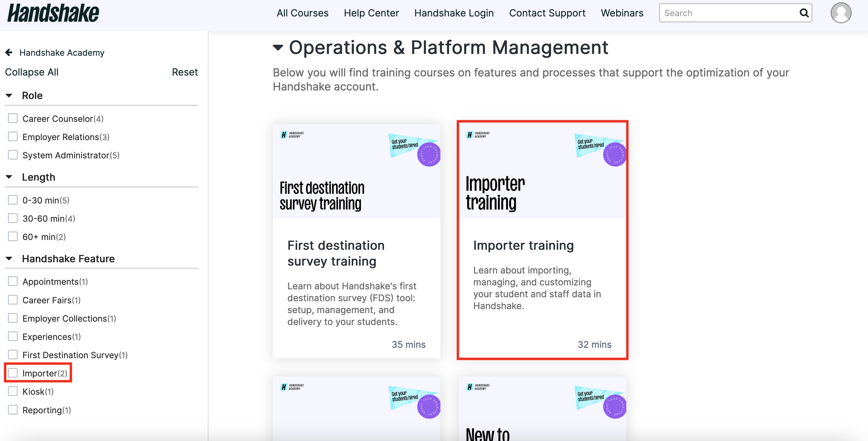Click the search magnifier icon
This screenshot has height=441, width=868.
804,13
